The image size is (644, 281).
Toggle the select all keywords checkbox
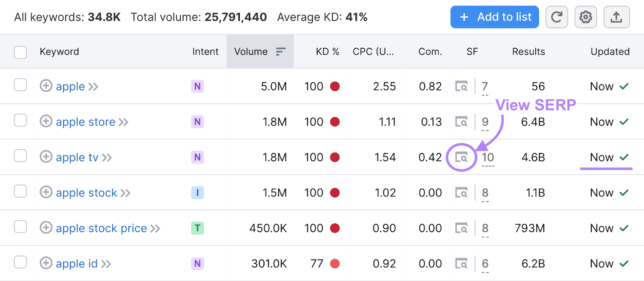point(21,52)
